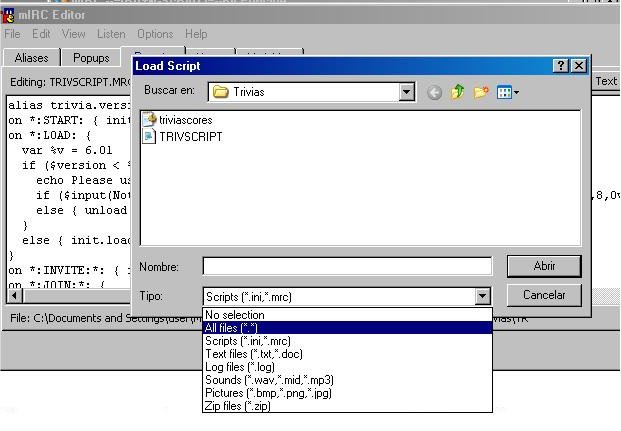Click the 'else { unload' code line
The height and width of the screenshot is (431, 621).
click(82, 210)
